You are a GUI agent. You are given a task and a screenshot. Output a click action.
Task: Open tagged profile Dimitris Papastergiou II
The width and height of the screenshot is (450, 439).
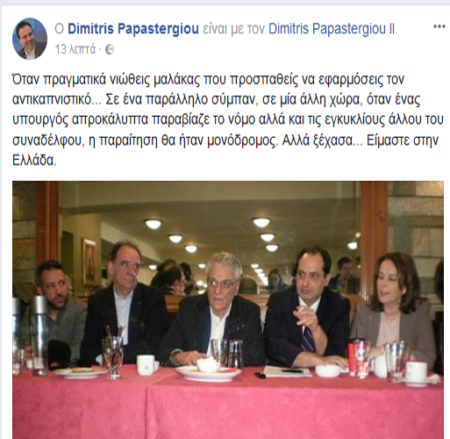point(333,29)
